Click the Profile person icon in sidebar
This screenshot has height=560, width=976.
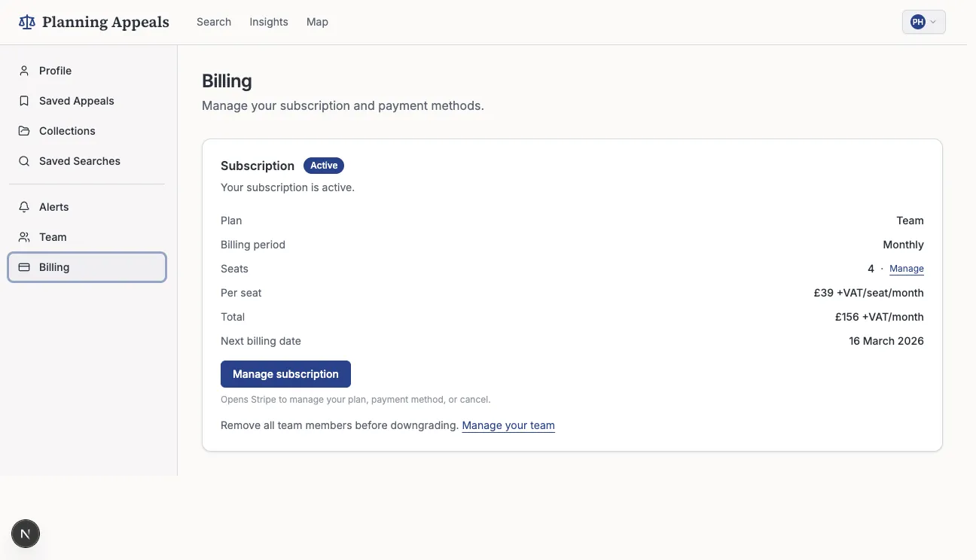pyautogui.click(x=24, y=70)
